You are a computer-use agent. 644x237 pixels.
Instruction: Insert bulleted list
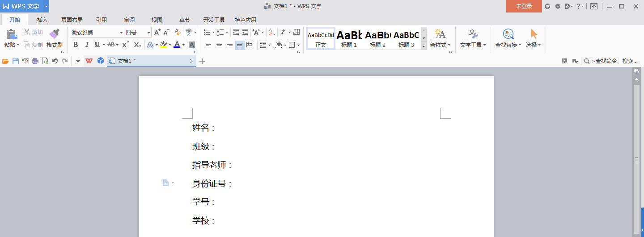(207, 32)
